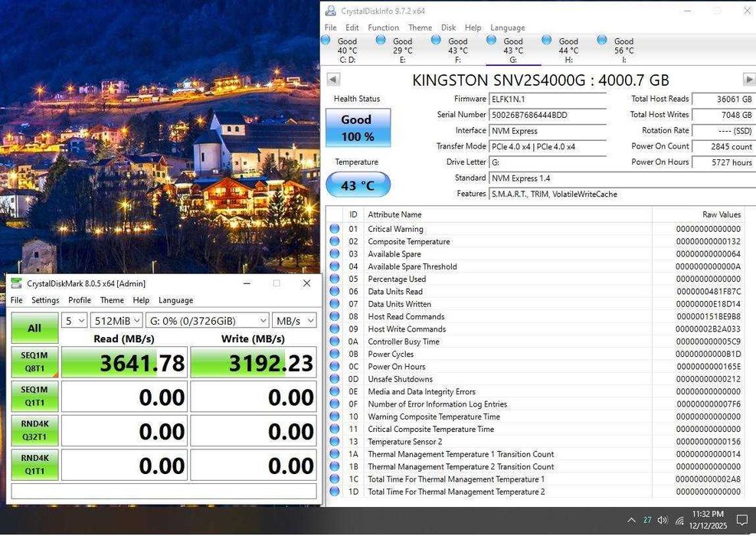Go to previous disk with left arrow
The width and height of the screenshot is (756, 536).
point(333,79)
